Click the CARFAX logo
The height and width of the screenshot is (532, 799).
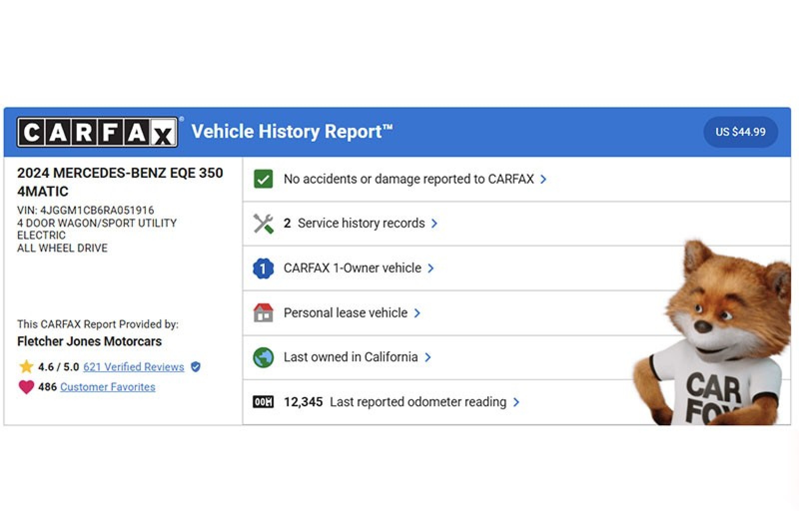pyautogui.click(x=98, y=131)
